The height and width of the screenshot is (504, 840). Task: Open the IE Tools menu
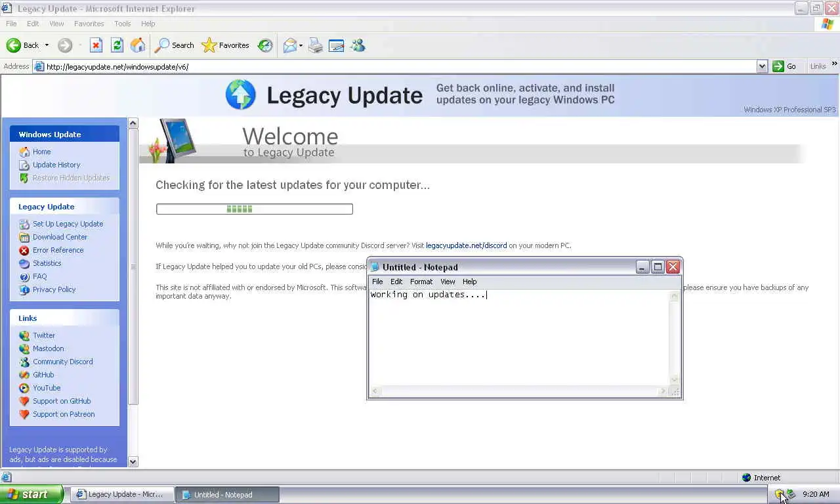click(123, 24)
